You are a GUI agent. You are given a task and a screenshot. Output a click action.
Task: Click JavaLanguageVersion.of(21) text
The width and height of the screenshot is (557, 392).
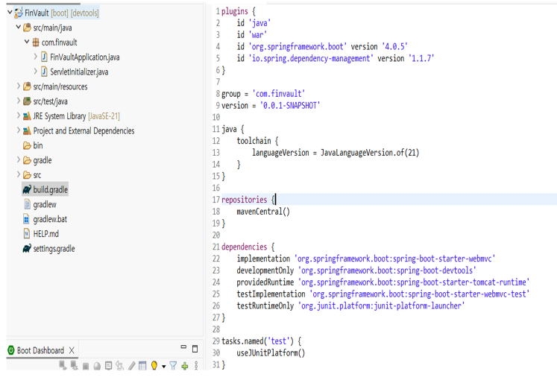pos(370,153)
